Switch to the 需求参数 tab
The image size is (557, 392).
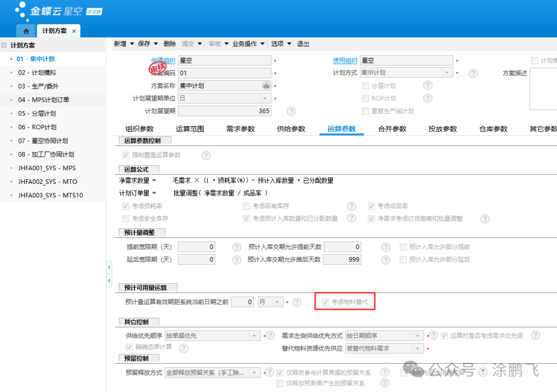tap(240, 129)
